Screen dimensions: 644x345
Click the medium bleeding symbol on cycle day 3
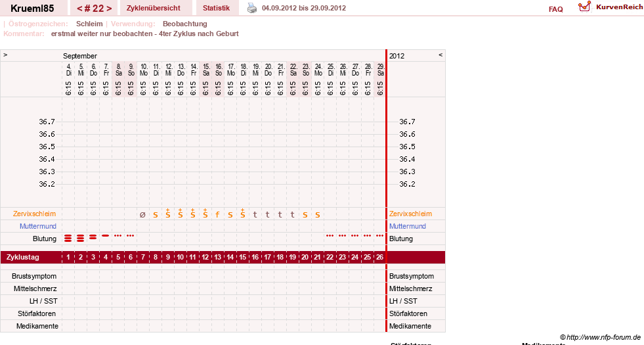tap(93, 237)
